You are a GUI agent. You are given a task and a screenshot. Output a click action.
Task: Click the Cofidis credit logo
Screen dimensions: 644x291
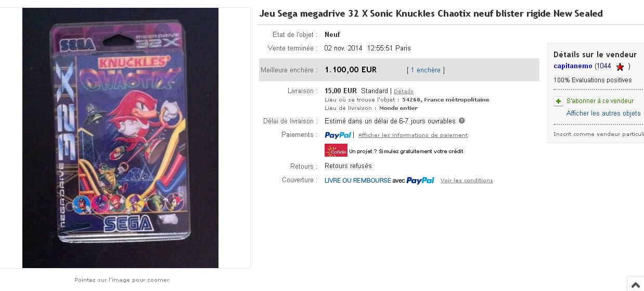336,150
